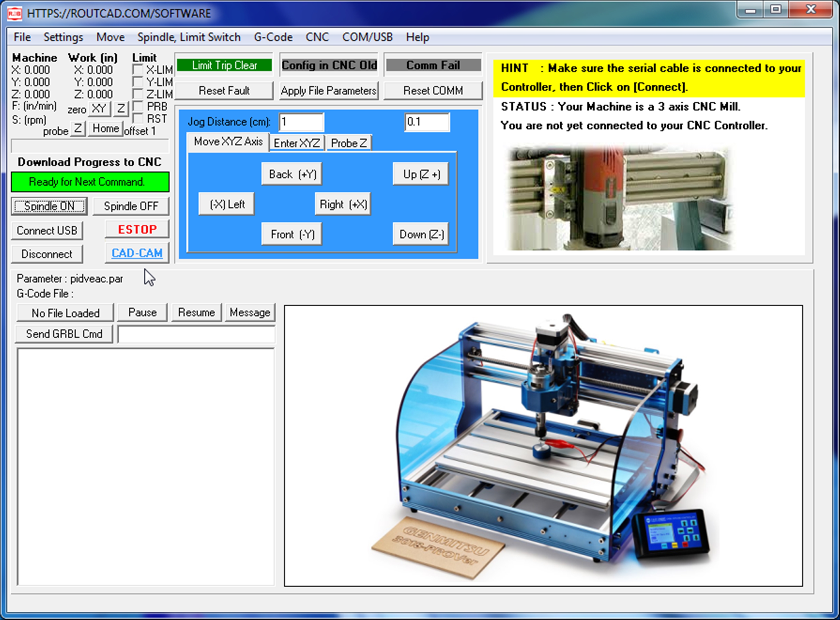
Task: Click the Send GRBL Cmd button
Action: pyautogui.click(x=64, y=334)
